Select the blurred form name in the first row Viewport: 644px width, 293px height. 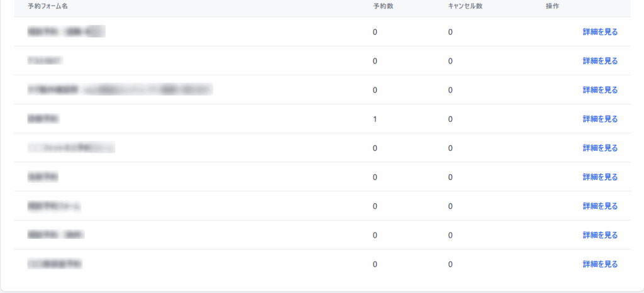pos(66,31)
